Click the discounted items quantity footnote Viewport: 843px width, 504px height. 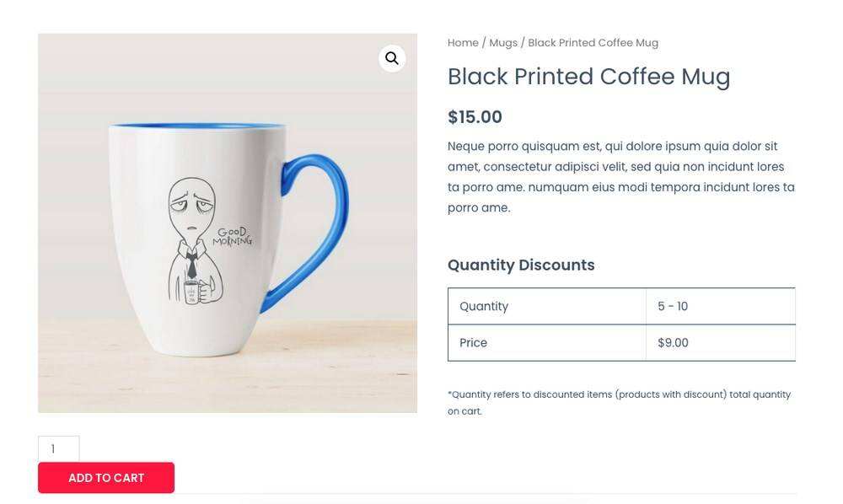click(619, 403)
